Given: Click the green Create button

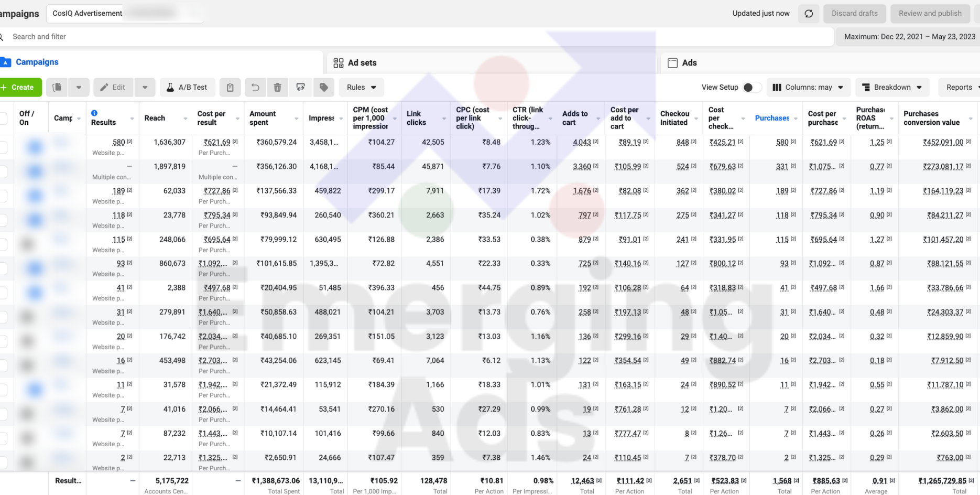Looking at the screenshot, I should coord(21,87).
